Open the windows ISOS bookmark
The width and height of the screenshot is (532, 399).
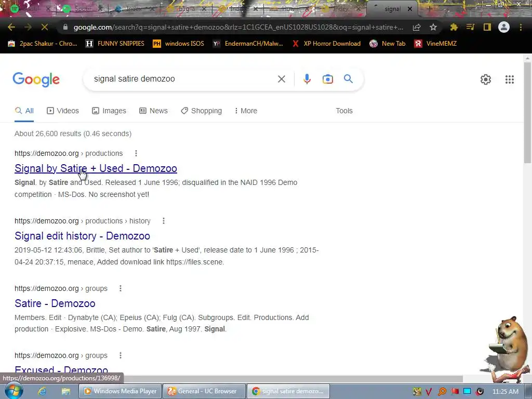point(179,44)
